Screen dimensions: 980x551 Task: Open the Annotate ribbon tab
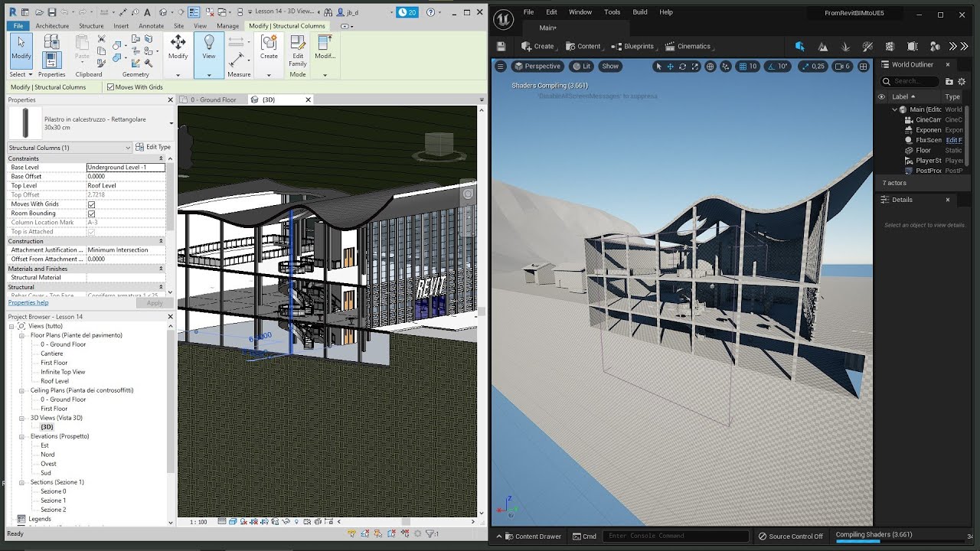151,26
